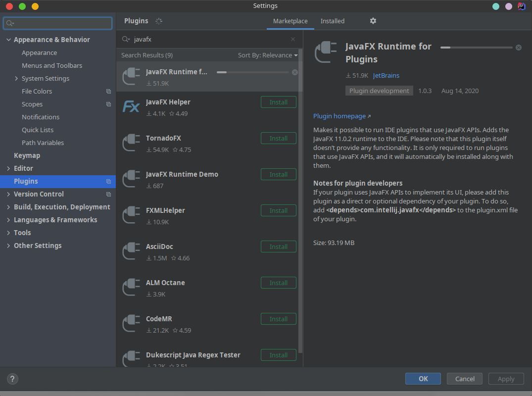This screenshot has height=396, width=532.
Task: Expand the Editor settings section
Action: coord(8,168)
